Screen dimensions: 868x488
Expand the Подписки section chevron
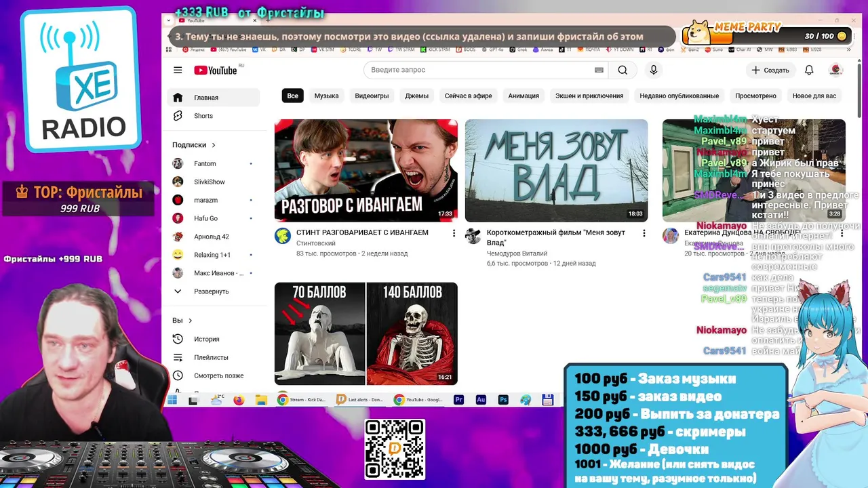[x=214, y=145]
